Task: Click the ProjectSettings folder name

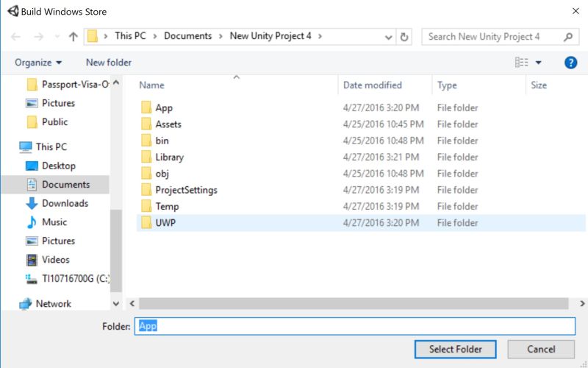Action: click(x=187, y=190)
